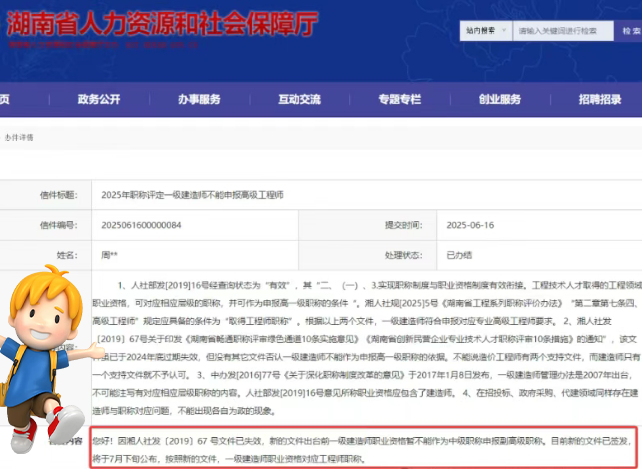
Task: Select the submission date 2025-06-16
Action: click(470, 225)
